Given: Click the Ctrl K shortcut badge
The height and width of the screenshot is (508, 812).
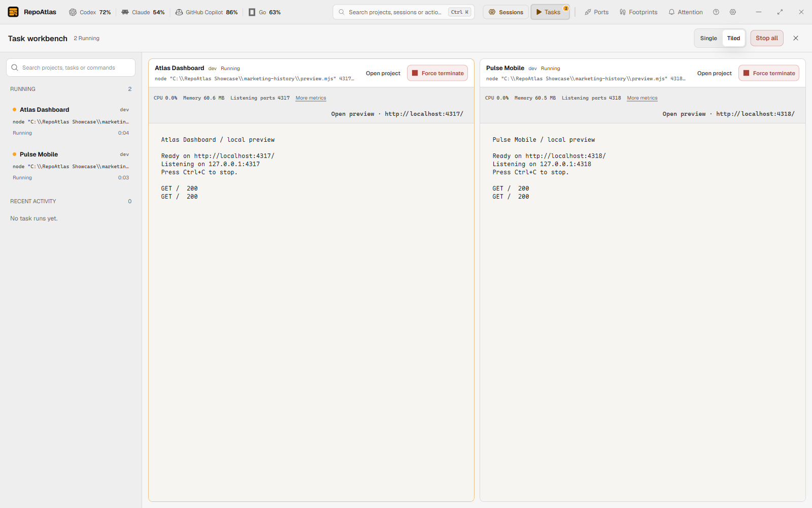Looking at the screenshot, I should pos(460,12).
